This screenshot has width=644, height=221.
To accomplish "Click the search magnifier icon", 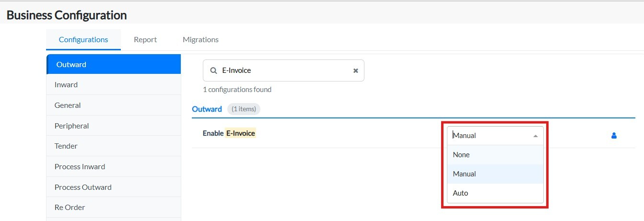I will pos(213,70).
